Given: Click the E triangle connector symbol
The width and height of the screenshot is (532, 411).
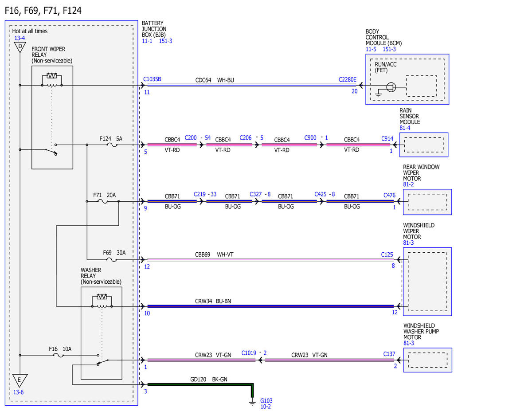Looking at the screenshot, I should click(x=20, y=380).
